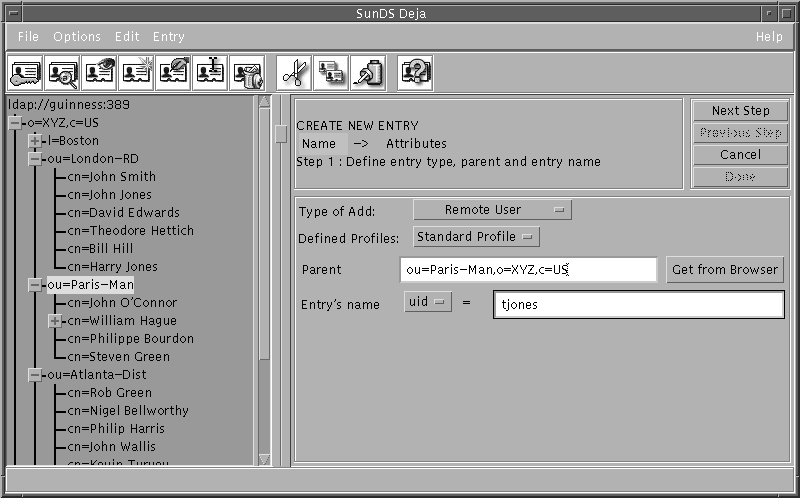Click the search entry magnifier icon
Screen dimensions: 800x498
click(62, 73)
